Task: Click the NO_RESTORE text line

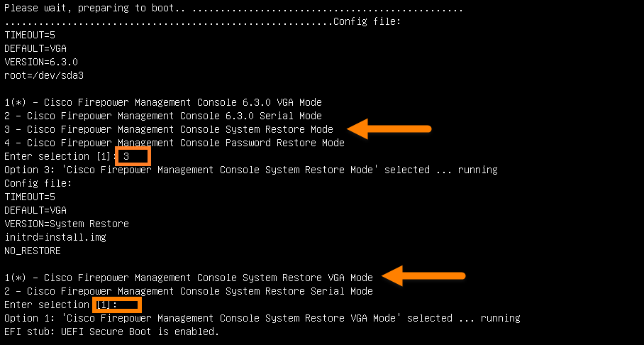Action: click(x=33, y=251)
